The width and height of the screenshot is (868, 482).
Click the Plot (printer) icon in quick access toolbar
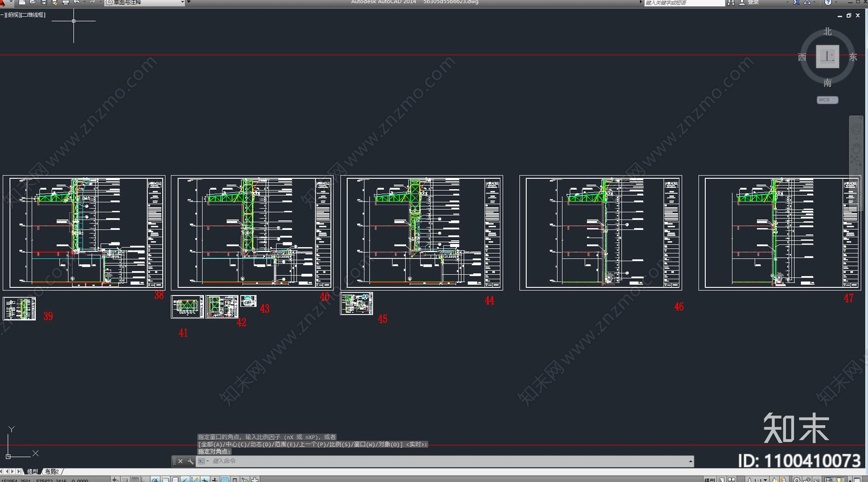coord(66,2)
